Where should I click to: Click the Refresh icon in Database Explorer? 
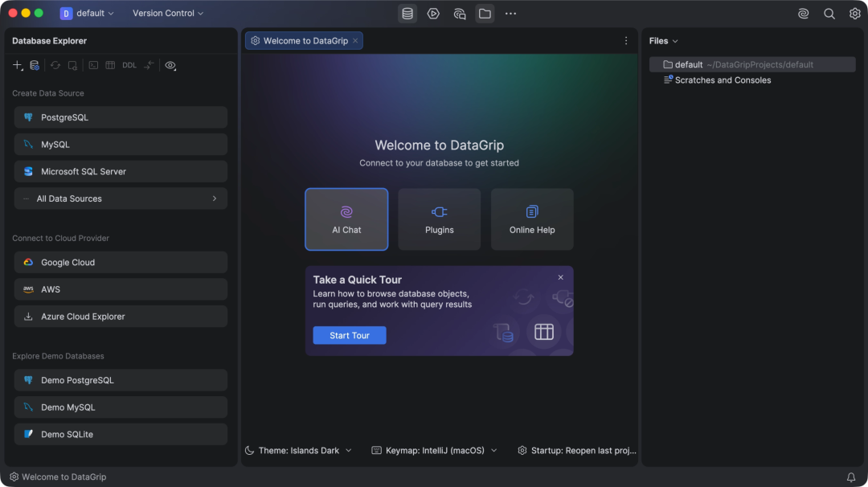click(x=55, y=65)
